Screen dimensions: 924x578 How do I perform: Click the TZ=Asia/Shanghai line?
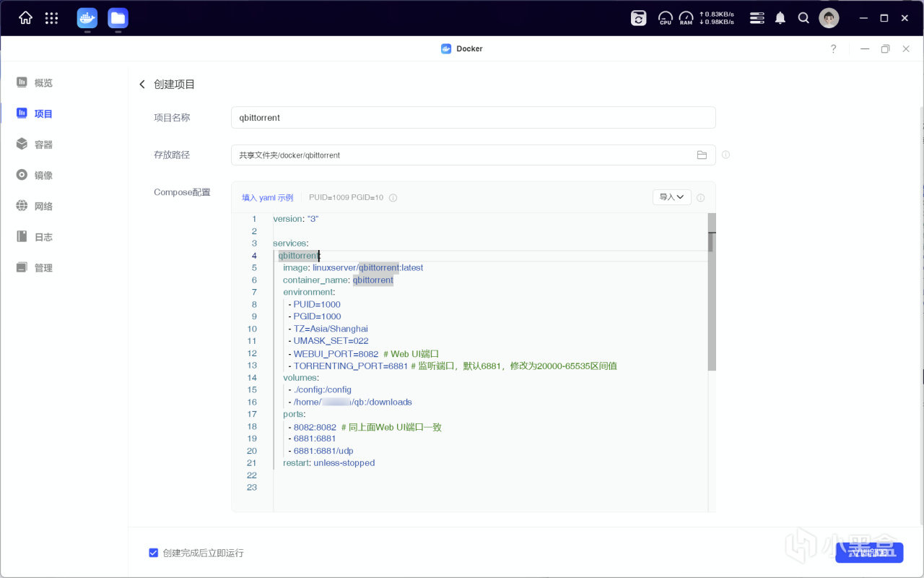coord(328,329)
